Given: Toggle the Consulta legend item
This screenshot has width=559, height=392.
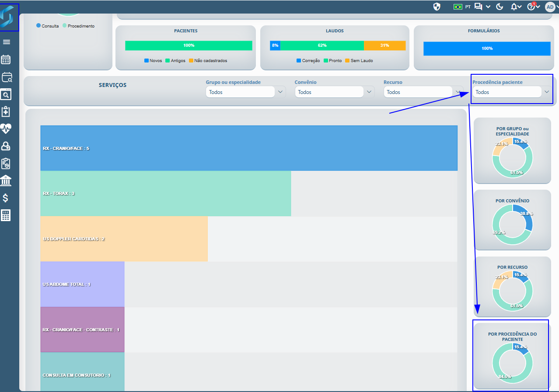Looking at the screenshot, I should [48, 26].
